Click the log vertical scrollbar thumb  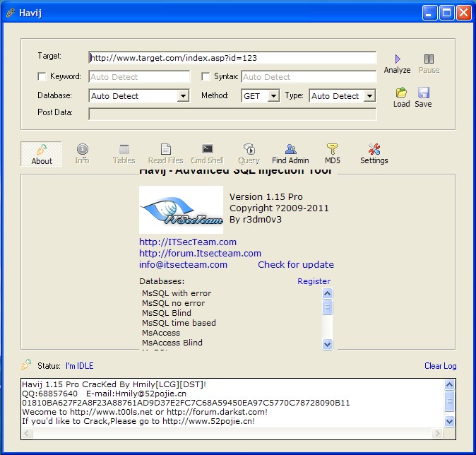click(x=449, y=401)
